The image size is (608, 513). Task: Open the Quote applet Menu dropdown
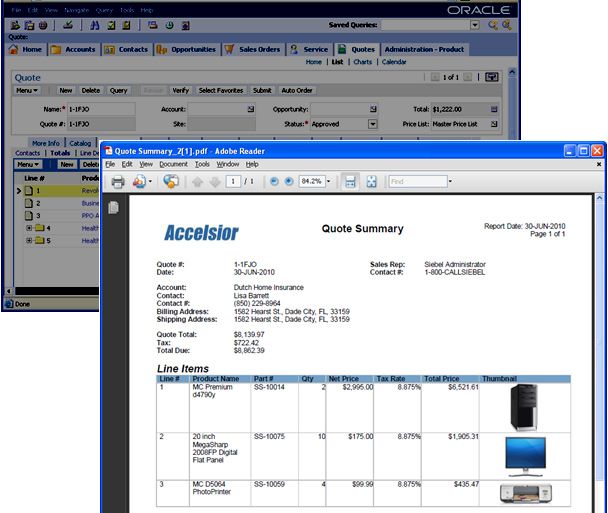[27, 90]
